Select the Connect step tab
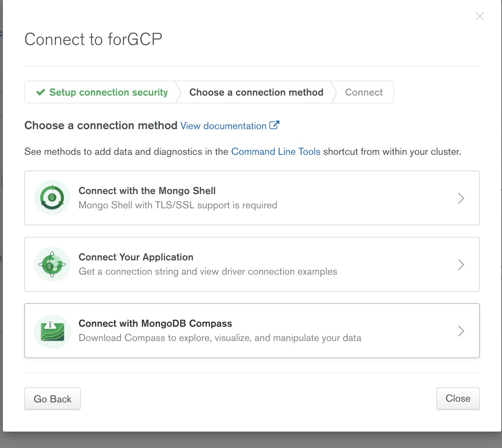Screen dimensions: 502x448 (x=363, y=92)
